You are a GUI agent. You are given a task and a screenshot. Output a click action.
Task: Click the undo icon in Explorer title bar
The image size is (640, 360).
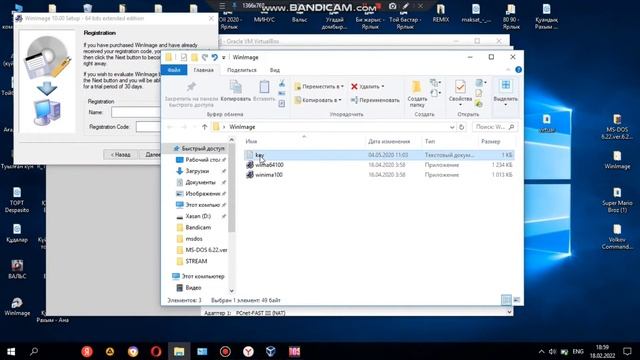pos(214,57)
